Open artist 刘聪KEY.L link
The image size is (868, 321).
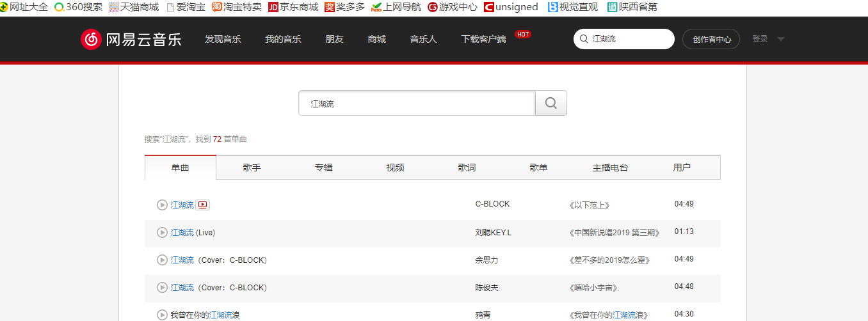tap(493, 232)
